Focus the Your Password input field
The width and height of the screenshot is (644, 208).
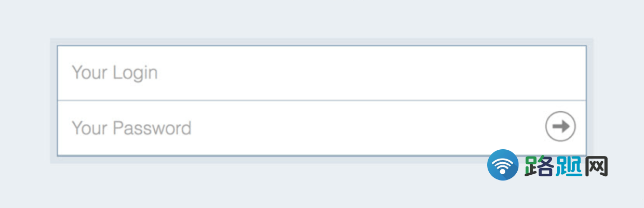click(321, 128)
